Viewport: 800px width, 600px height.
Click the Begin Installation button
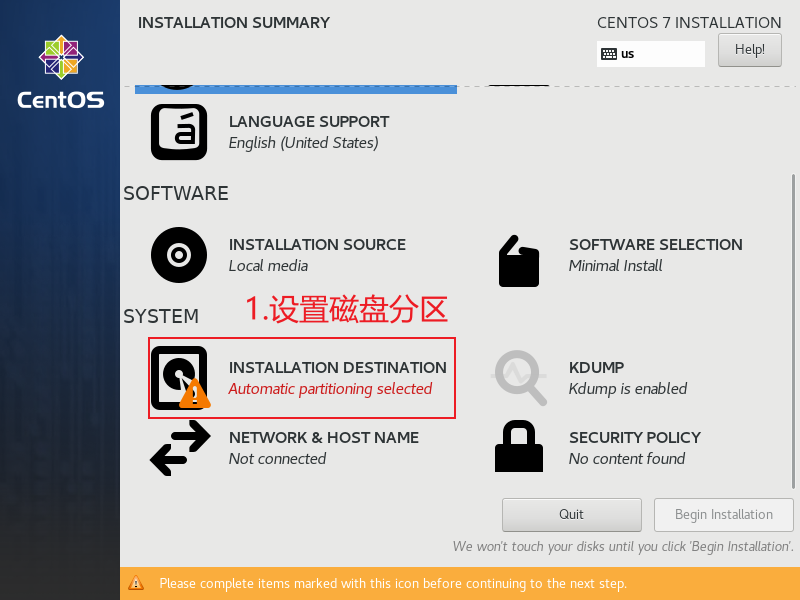[x=723, y=514]
